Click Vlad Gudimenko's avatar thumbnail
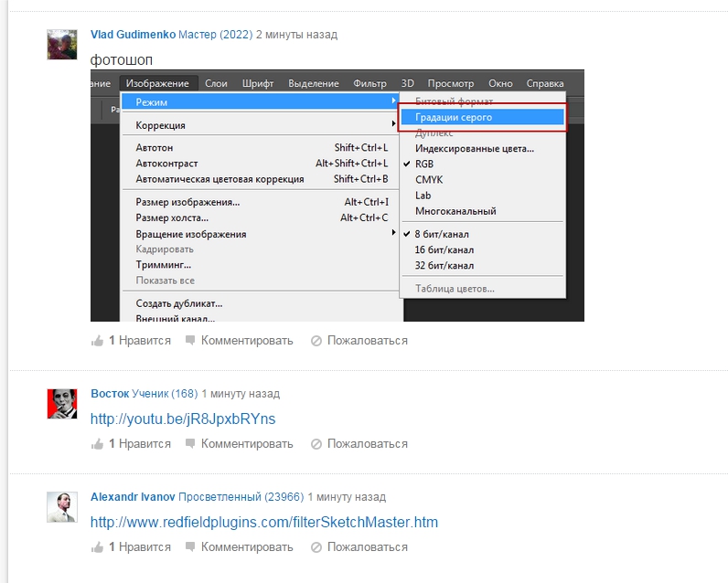728x583 pixels. (x=62, y=45)
